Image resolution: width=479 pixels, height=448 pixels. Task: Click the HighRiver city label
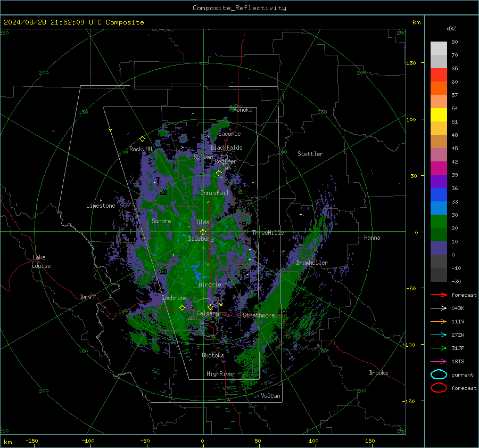pyautogui.click(x=221, y=374)
